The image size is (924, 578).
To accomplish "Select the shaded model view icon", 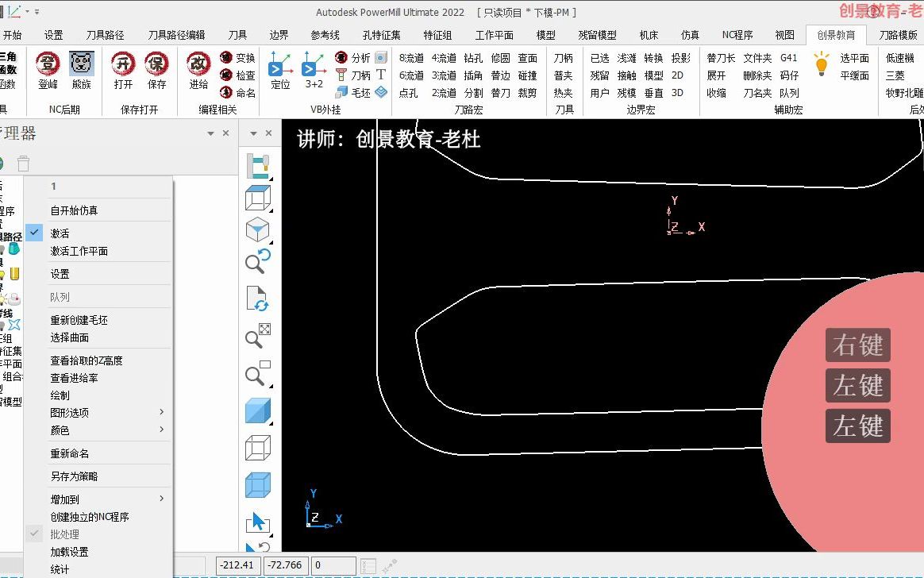I will tap(257, 410).
